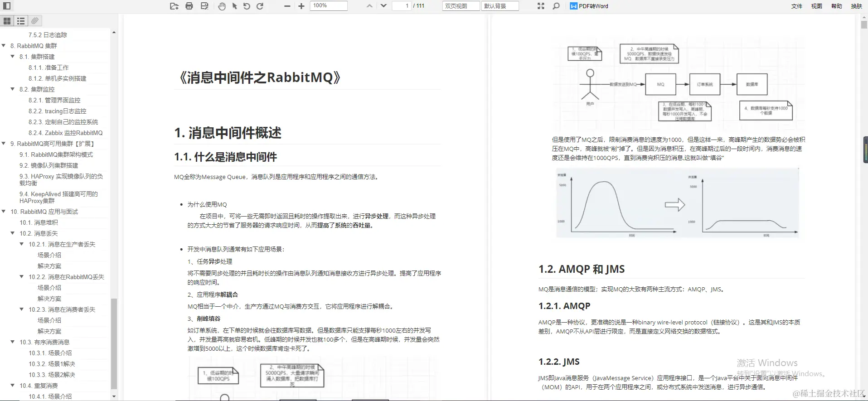Jump to 8.2.4. Zabbix 监控RabbitMQ
Screen dimensions: 868x401
[65, 133]
